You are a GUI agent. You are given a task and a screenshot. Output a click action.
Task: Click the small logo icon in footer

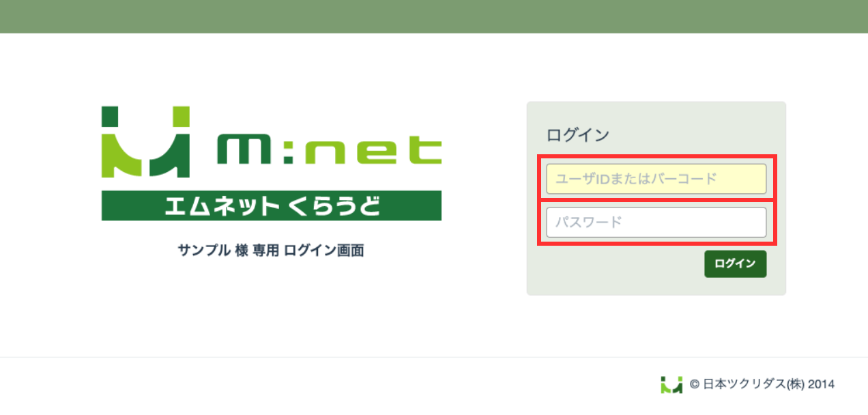[671, 384]
